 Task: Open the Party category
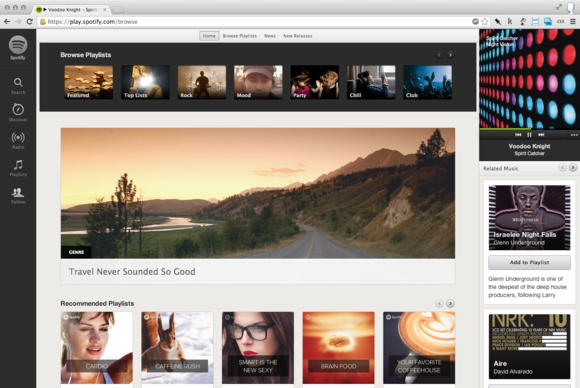click(315, 82)
